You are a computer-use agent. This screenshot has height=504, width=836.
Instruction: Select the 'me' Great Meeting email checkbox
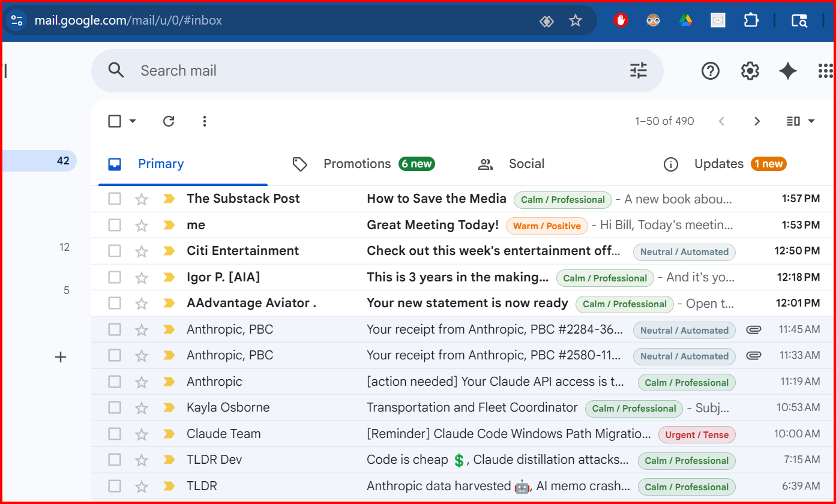[x=115, y=225]
